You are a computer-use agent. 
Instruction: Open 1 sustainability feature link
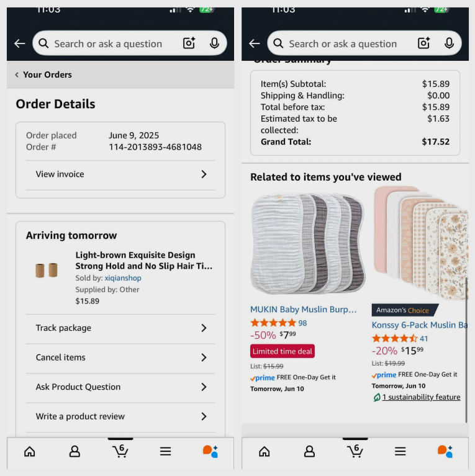tap(421, 397)
